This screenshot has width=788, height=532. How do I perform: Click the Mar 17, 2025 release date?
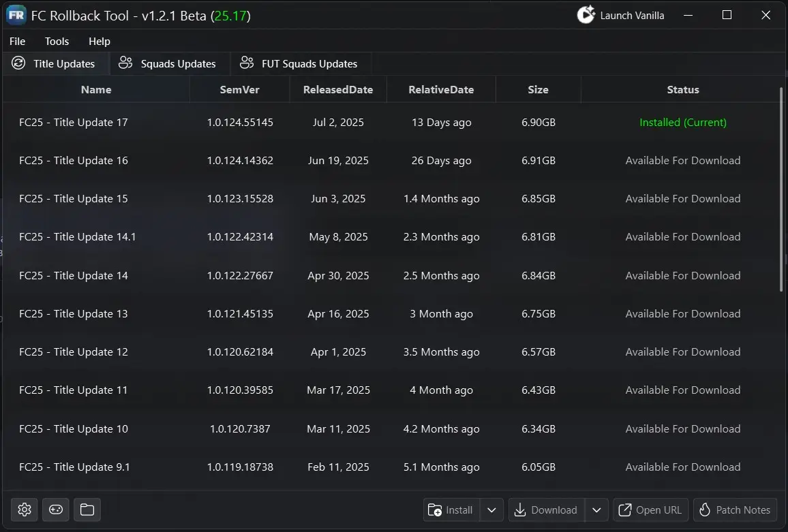[338, 390]
